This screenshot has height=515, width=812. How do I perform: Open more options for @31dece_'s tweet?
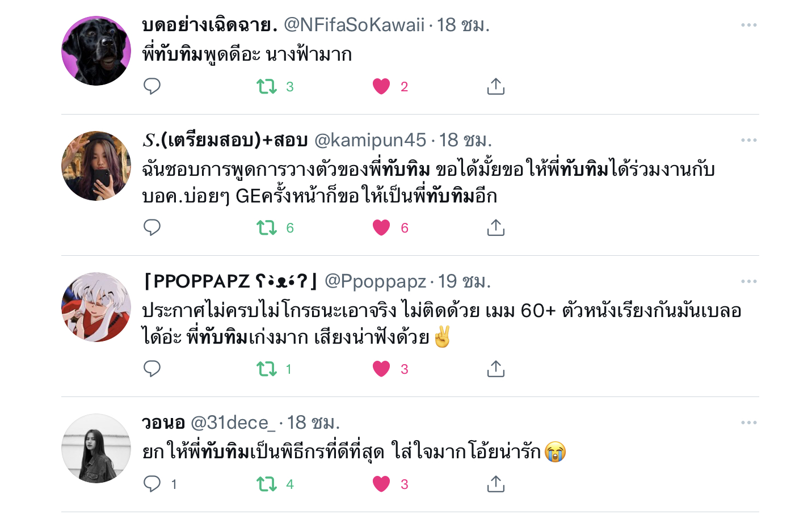point(748,423)
